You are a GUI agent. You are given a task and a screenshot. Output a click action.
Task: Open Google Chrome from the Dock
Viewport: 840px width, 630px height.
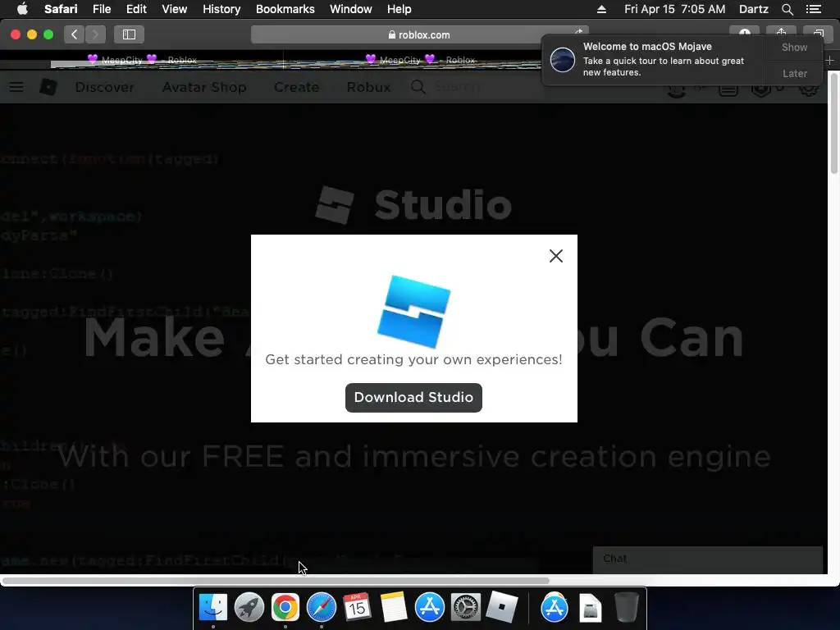tap(285, 608)
